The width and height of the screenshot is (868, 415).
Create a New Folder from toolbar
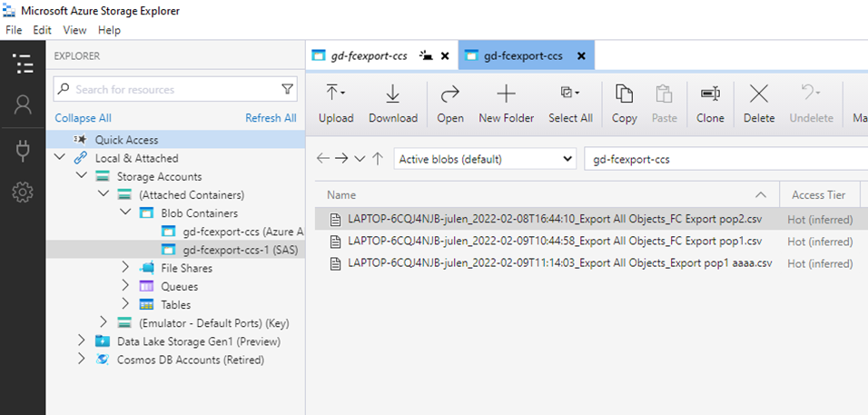click(507, 104)
